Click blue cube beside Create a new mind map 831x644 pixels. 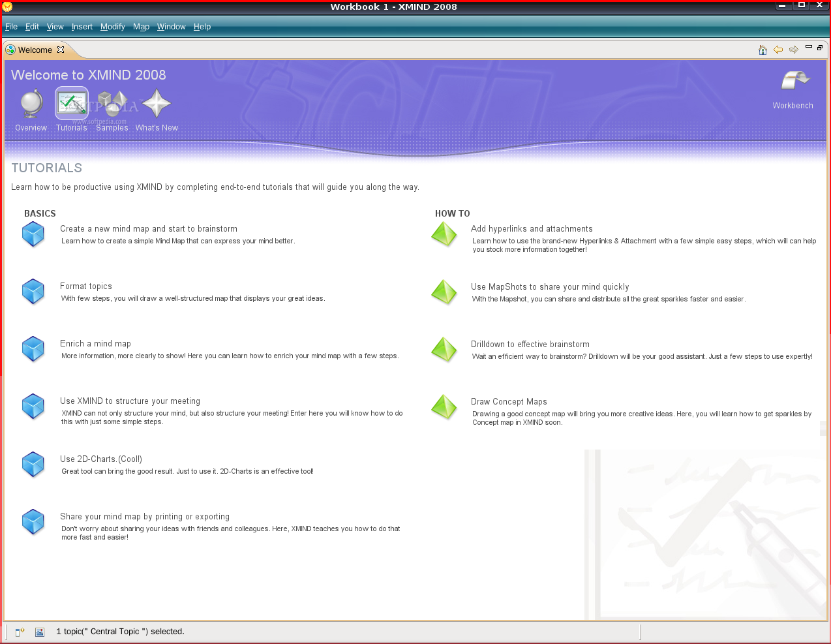click(x=33, y=234)
